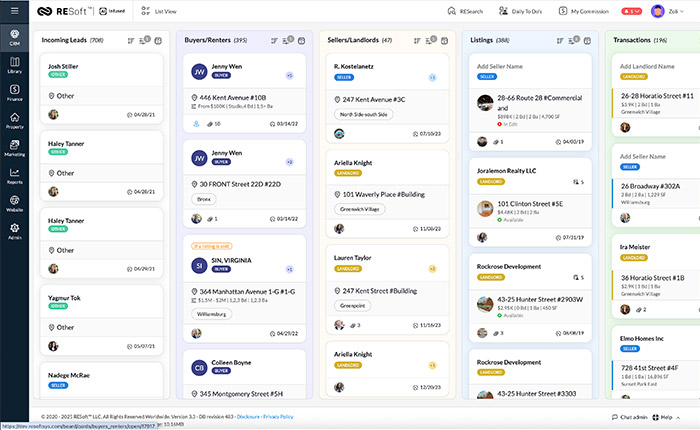Open the R. Kostelanetz seller card
The width and height of the screenshot is (700, 430).
tap(387, 98)
